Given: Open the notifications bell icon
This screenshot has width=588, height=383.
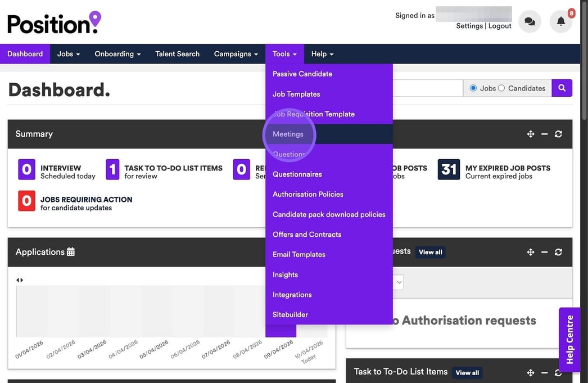Looking at the screenshot, I should point(560,22).
